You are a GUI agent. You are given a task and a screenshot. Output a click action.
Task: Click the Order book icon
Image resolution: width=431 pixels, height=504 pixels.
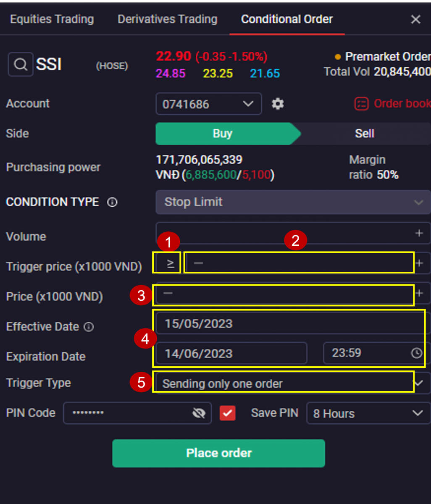coord(361,104)
